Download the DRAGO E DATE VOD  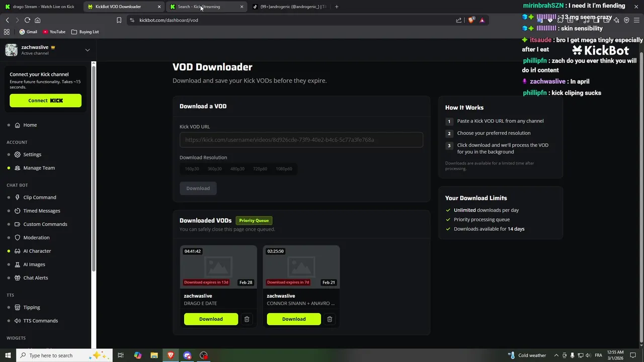211,319
